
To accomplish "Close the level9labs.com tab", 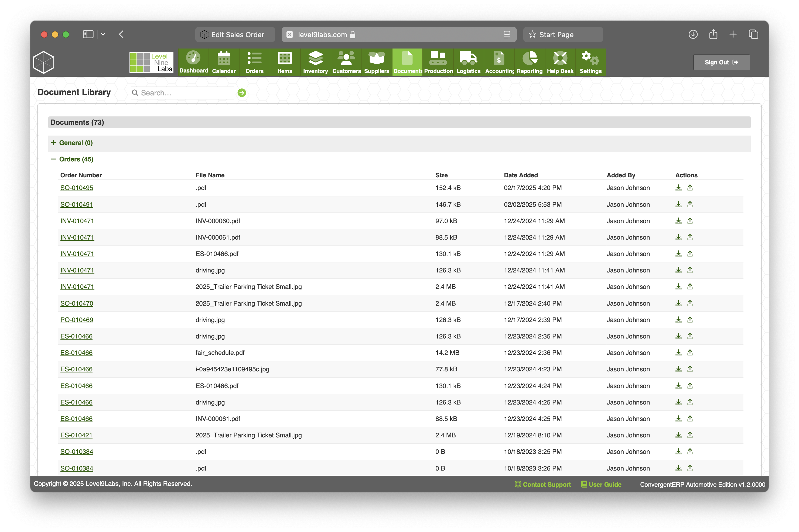I will pos(290,34).
